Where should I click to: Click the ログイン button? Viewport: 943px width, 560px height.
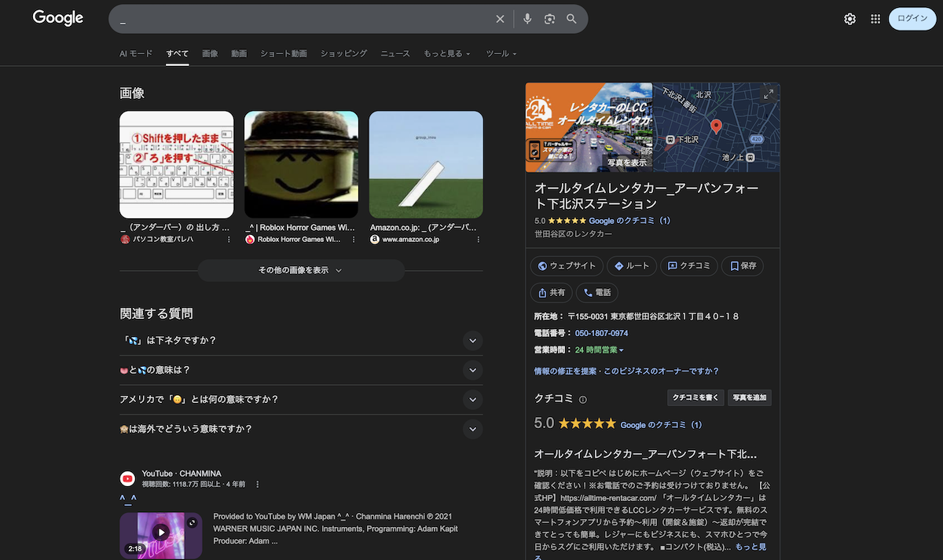click(912, 19)
